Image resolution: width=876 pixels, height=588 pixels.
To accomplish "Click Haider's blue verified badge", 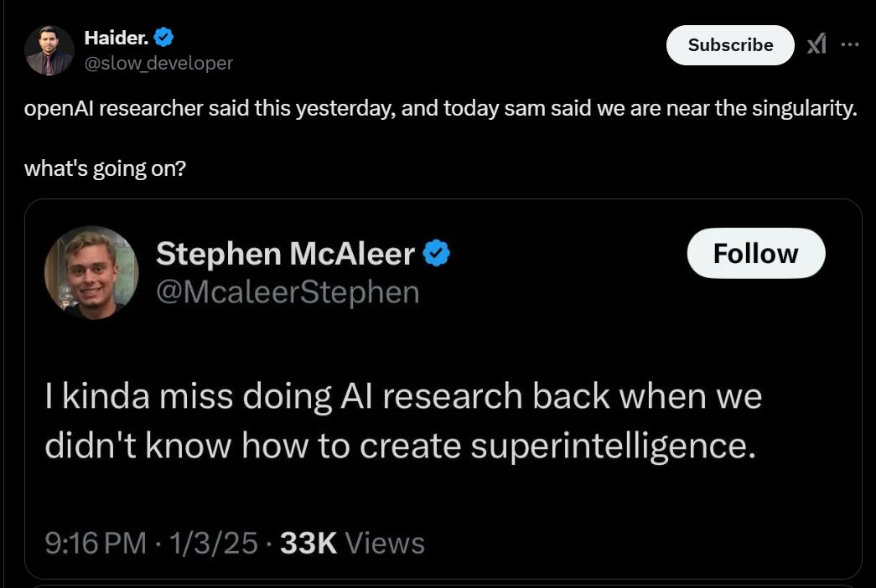I will click(x=165, y=37).
